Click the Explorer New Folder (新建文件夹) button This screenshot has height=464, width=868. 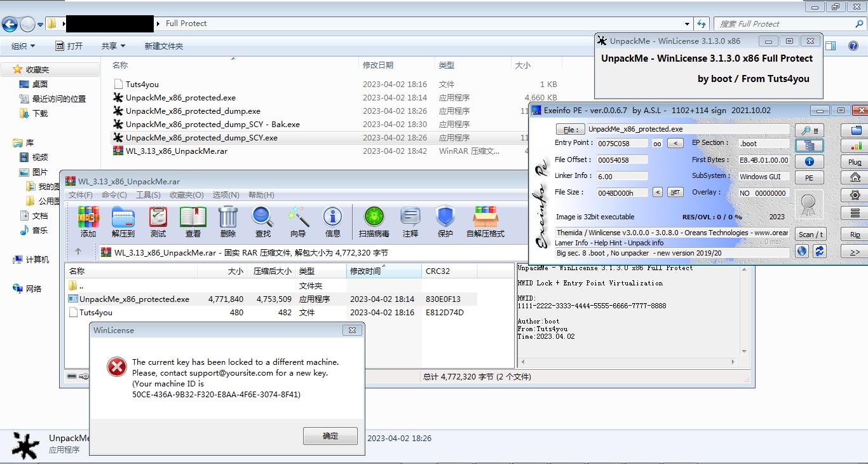coord(164,46)
